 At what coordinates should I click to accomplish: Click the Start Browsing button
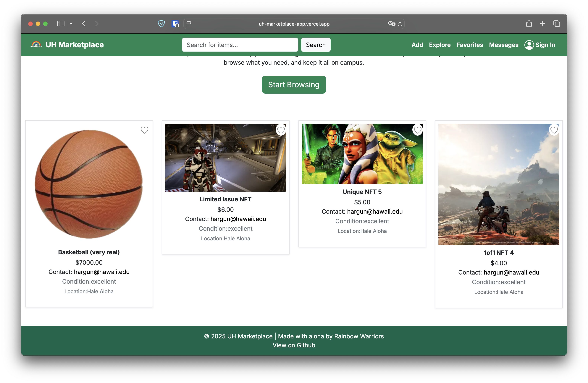(294, 85)
